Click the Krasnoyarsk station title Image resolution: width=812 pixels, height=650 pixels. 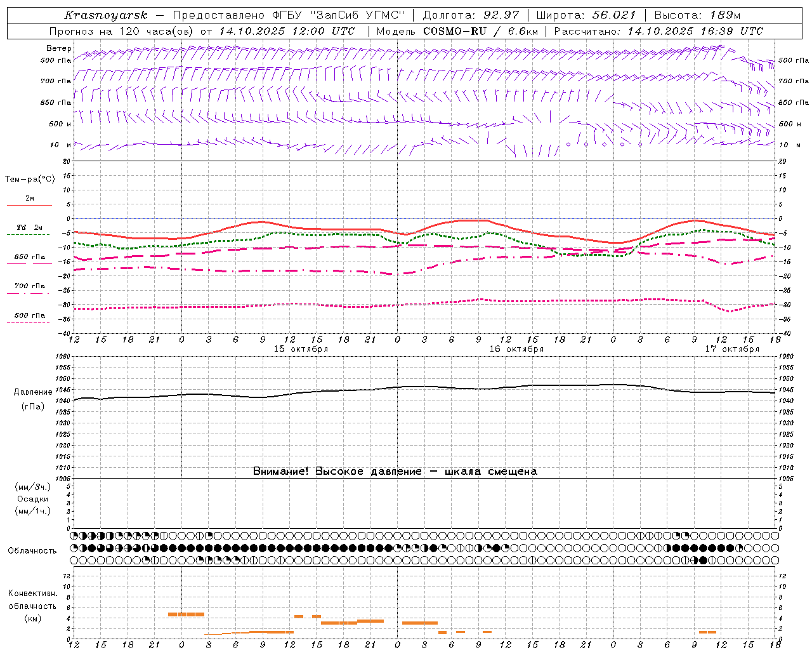tap(106, 15)
